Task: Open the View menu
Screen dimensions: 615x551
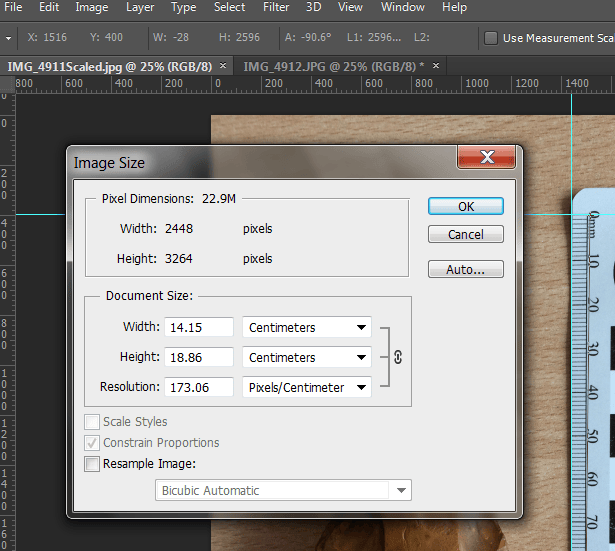Action: pos(350,7)
